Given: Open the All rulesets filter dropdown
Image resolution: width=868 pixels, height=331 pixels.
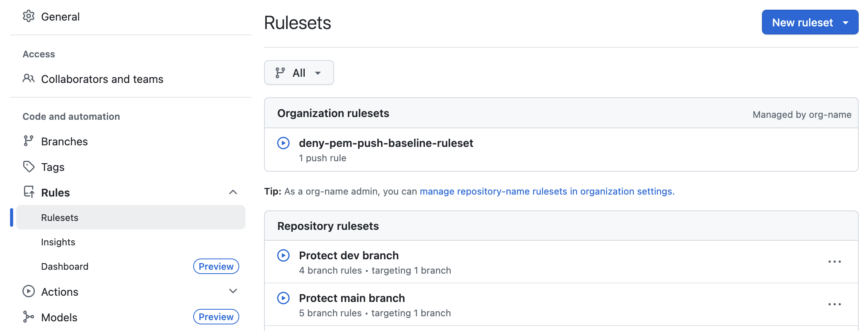Looking at the screenshot, I should [x=299, y=73].
